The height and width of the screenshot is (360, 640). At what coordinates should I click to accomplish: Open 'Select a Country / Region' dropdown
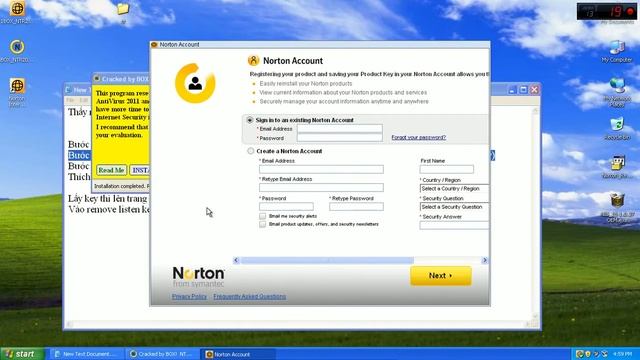(454, 189)
